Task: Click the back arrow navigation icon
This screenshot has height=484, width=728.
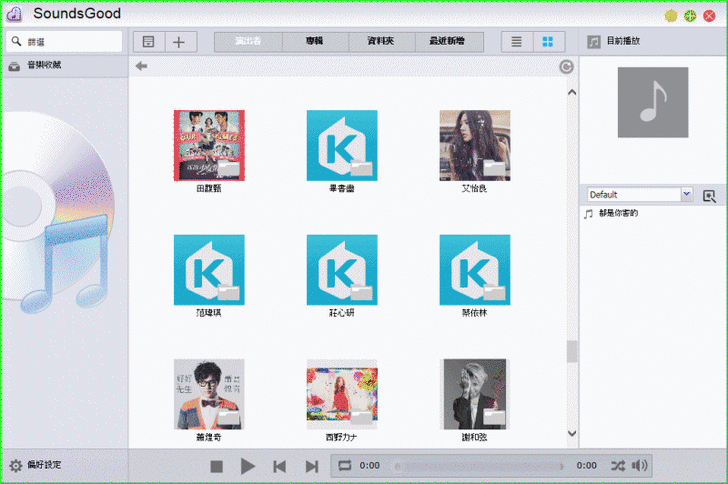Action: [141, 66]
